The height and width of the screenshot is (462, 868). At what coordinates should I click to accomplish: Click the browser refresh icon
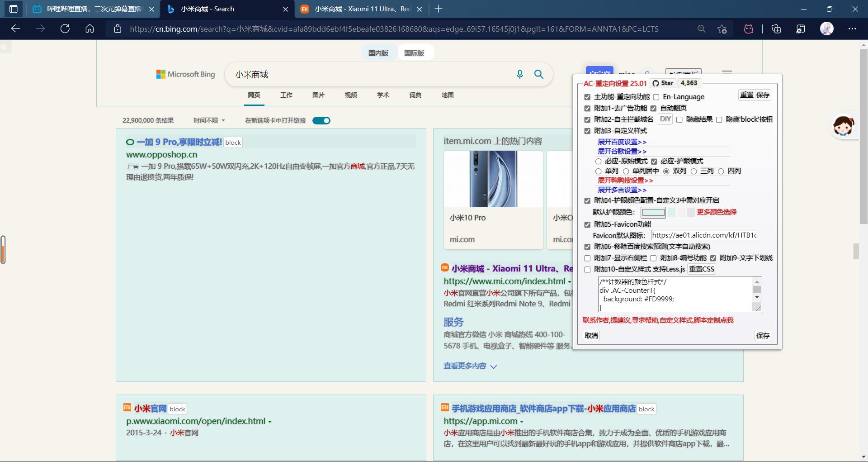click(x=65, y=29)
